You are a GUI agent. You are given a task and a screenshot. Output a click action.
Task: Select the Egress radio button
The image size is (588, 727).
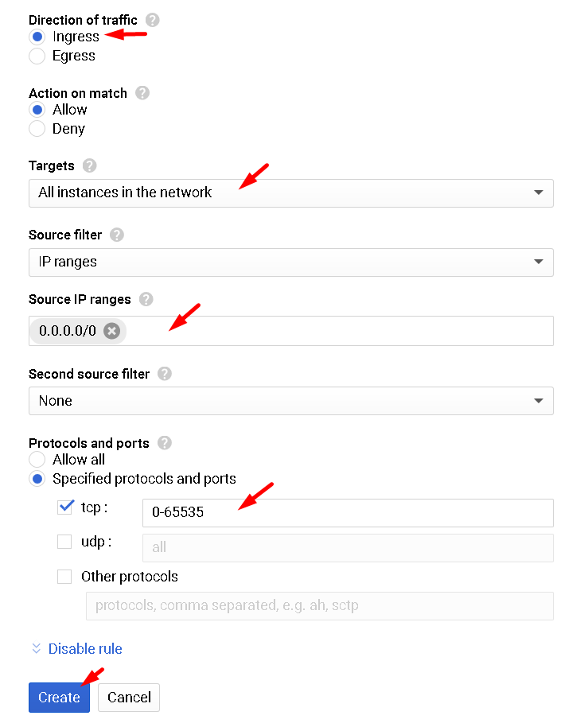click(x=37, y=56)
